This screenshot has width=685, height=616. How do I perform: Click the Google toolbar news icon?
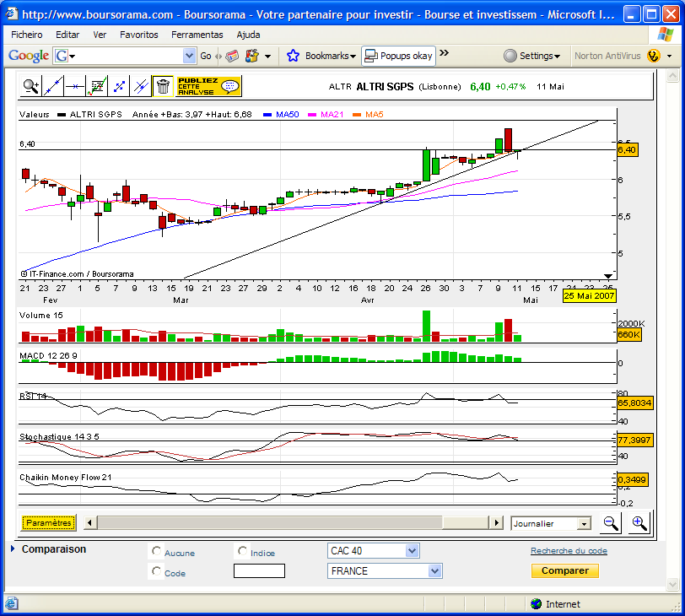tap(232, 56)
